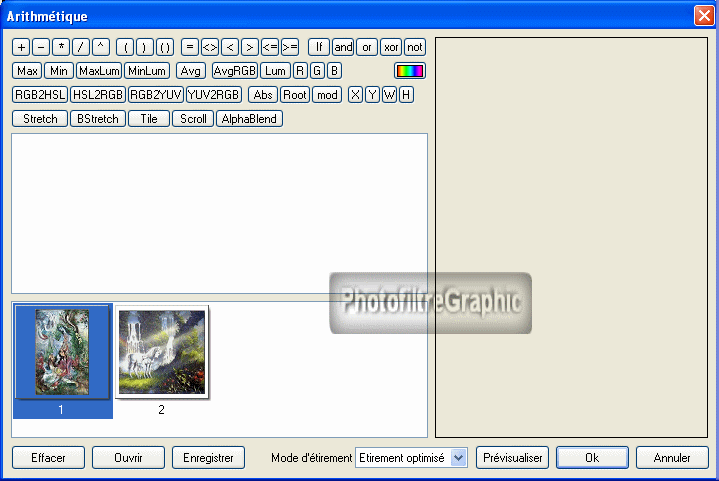Open the rainbow color picker swatch
This screenshot has width=719, height=481.
click(x=410, y=71)
